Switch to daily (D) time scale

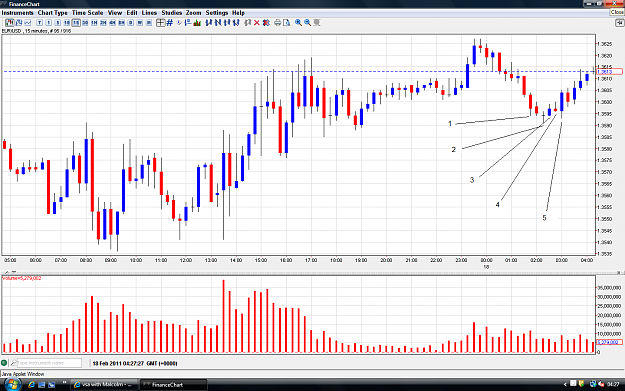(x=130, y=23)
